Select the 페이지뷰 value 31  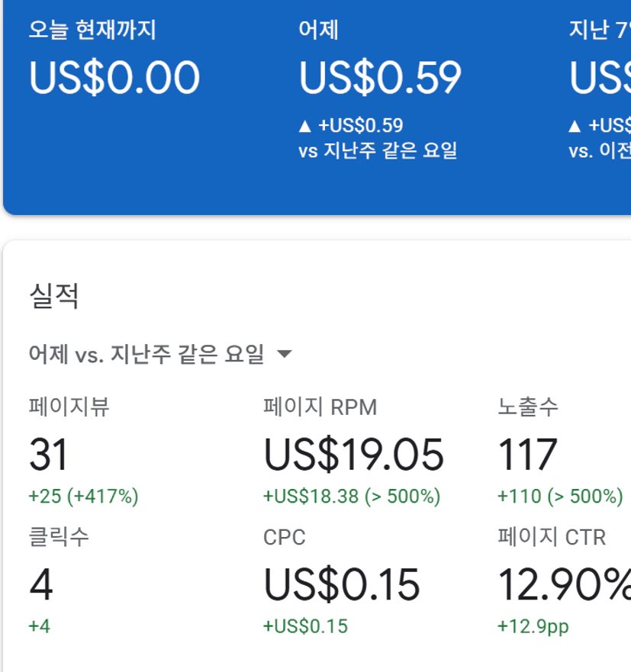pyautogui.click(x=49, y=455)
